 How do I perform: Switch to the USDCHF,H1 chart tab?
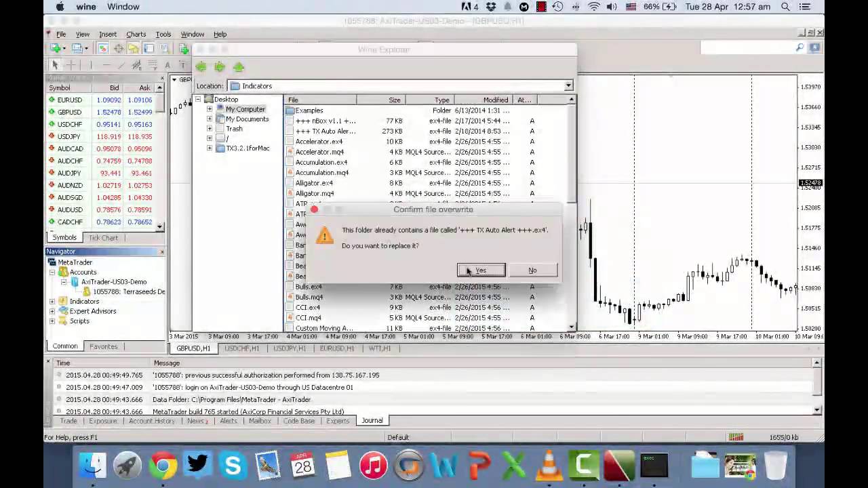coord(241,348)
